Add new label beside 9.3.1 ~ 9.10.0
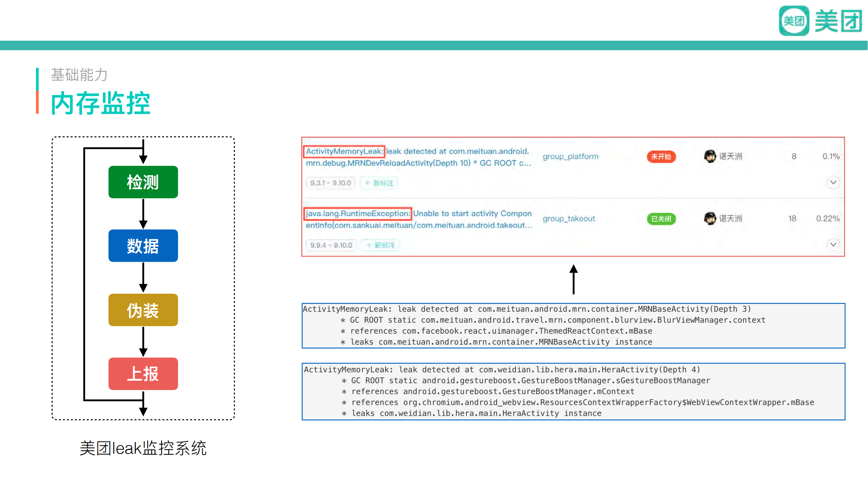The width and height of the screenshot is (868, 488). coord(379,183)
